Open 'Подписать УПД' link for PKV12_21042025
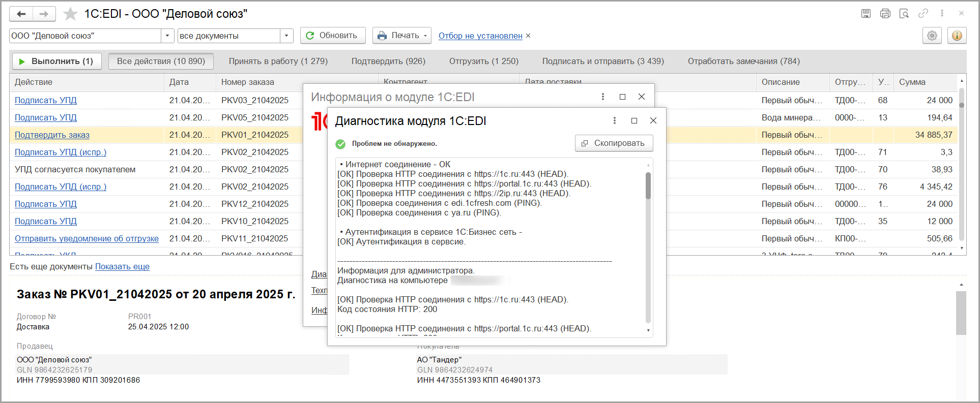The height and width of the screenshot is (403, 980). pos(46,204)
